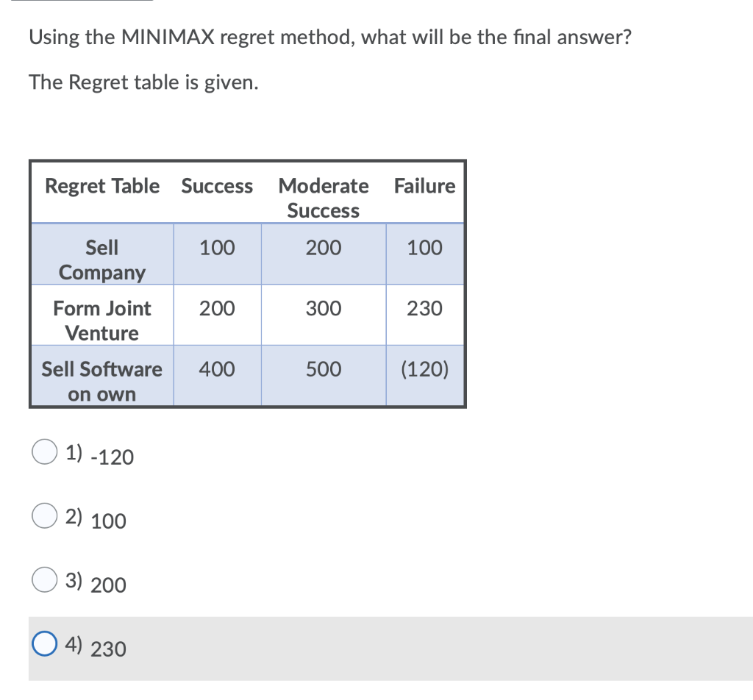
Task: Click the Failure column header
Action: coord(424,186)
